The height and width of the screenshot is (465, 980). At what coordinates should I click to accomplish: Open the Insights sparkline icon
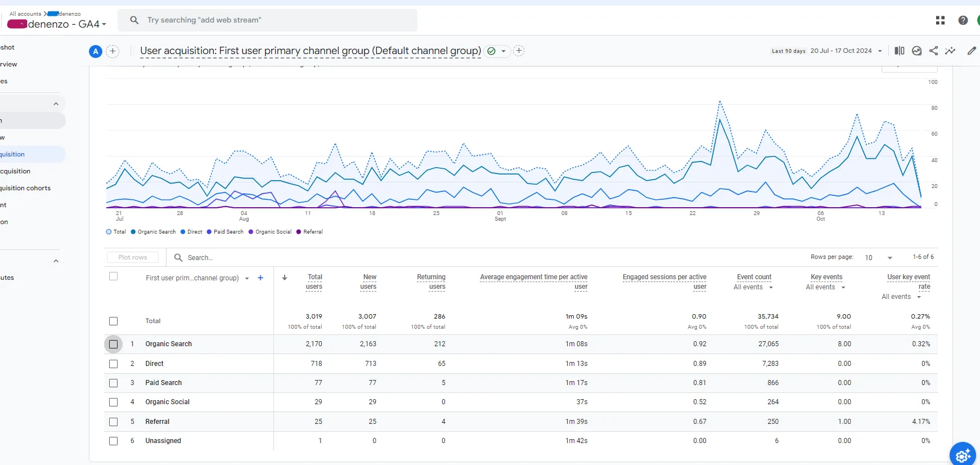coord(950,51)
